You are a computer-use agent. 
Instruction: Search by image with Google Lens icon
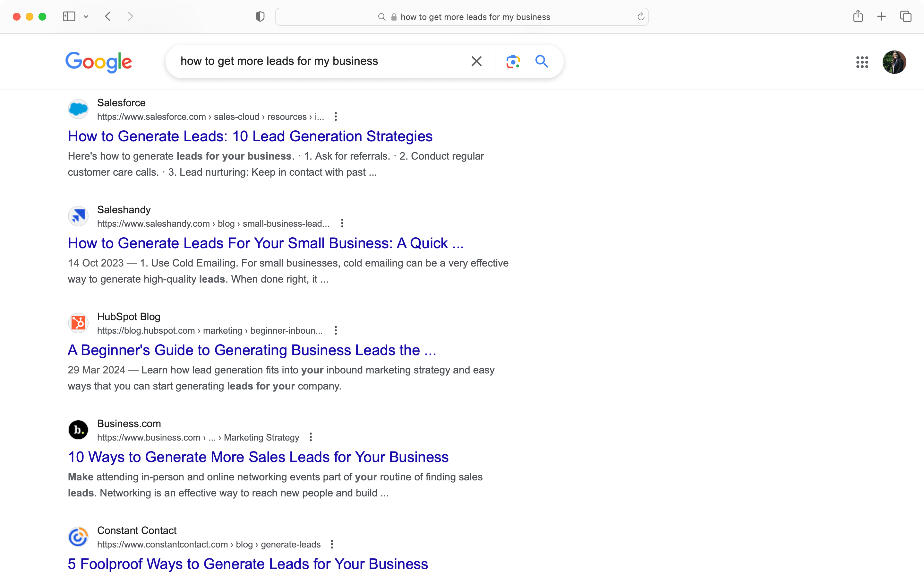[513, 61]
